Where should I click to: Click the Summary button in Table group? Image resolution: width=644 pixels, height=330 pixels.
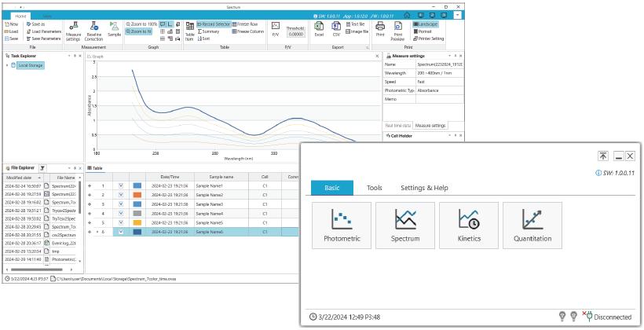209,31
